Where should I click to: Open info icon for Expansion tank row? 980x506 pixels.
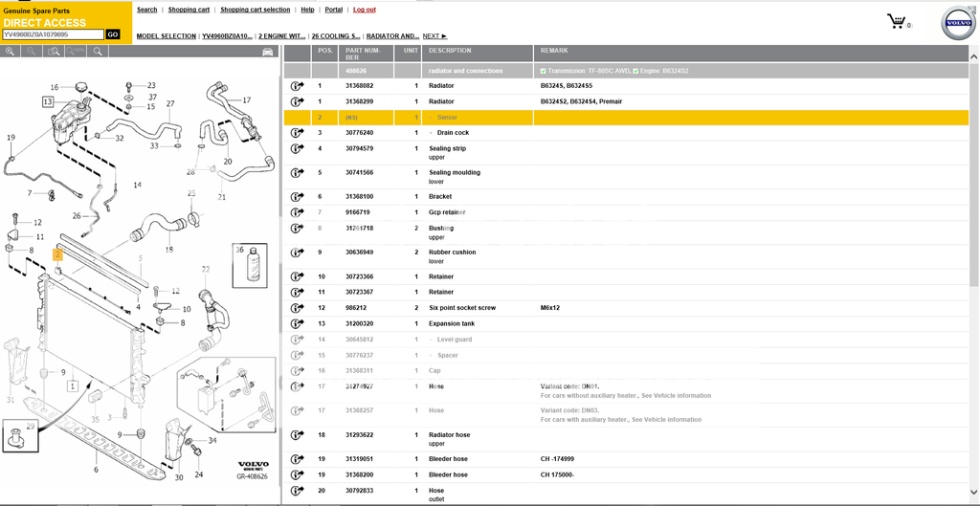click(297, 324)
